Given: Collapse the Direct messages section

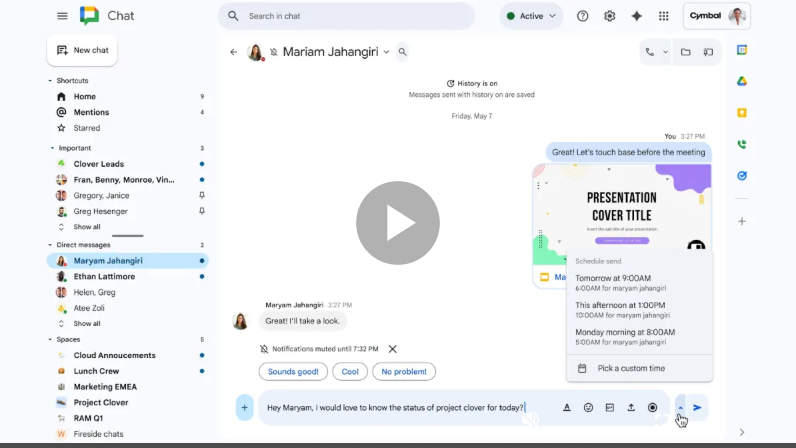Looking at the screenshot, I should pos(51,245).
